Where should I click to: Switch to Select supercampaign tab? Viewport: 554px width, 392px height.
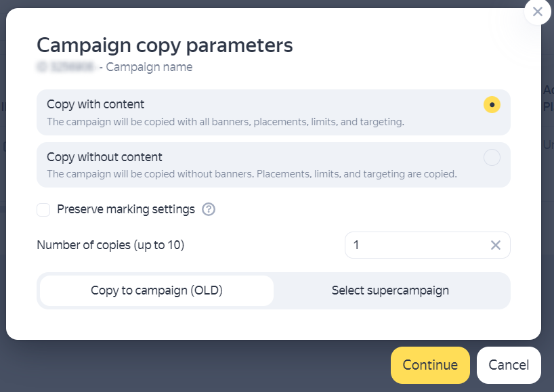point(390,290)
